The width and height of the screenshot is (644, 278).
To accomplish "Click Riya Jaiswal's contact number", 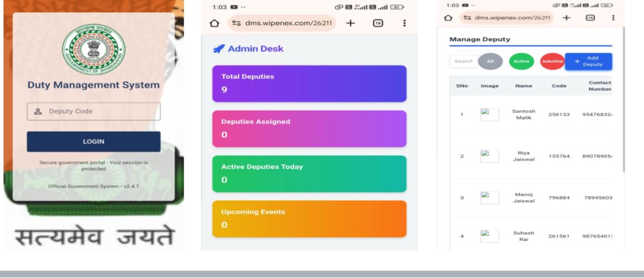I will pos(597,156).
